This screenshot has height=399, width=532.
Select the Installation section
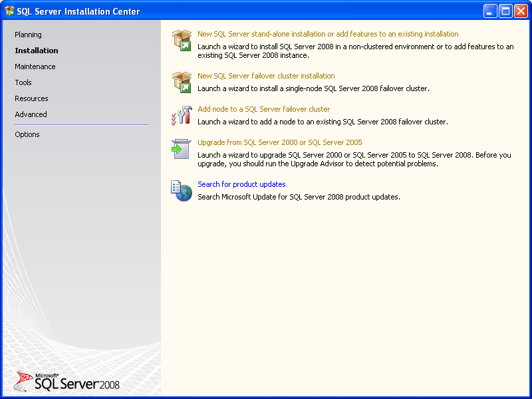[37, 51]
